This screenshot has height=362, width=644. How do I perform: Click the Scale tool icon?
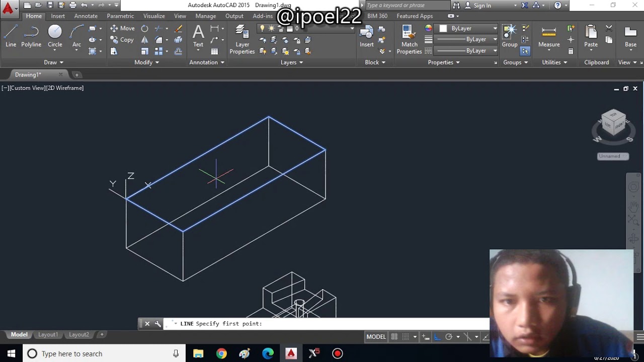[145, 51]
